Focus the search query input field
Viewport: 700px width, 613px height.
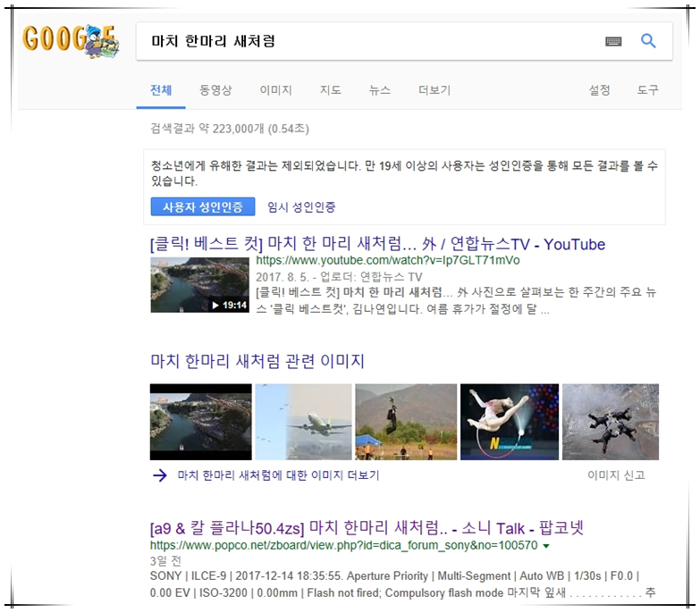[367, 41]
